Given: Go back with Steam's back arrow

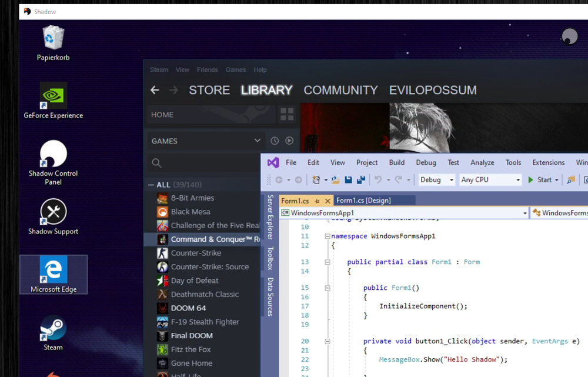Looking at the screenshot, I should 155,90.
